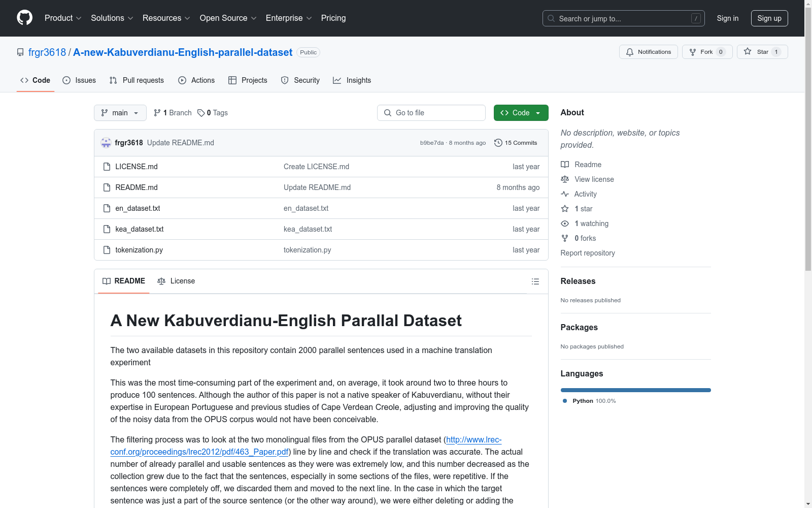Click the eye icon beside 1 watching
The height and width of the screenshot is (508, 812).
pos(565,224)
